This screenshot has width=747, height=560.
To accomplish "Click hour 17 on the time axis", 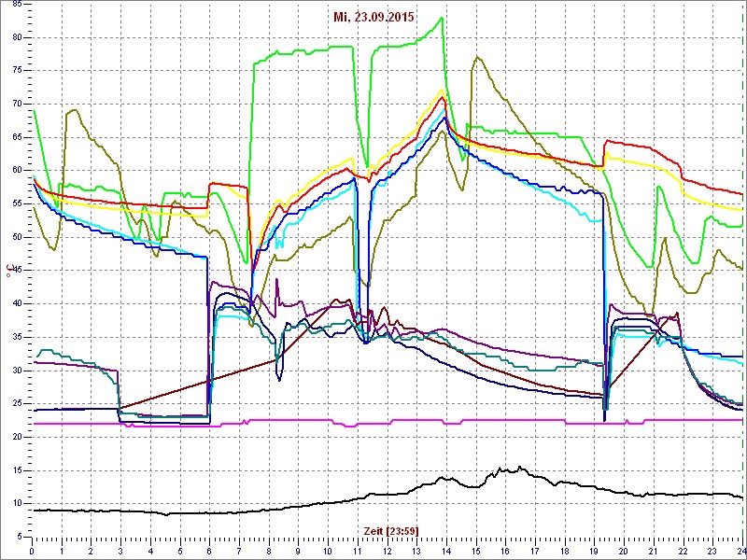I will pyautogui.click(x=535, y=553).
